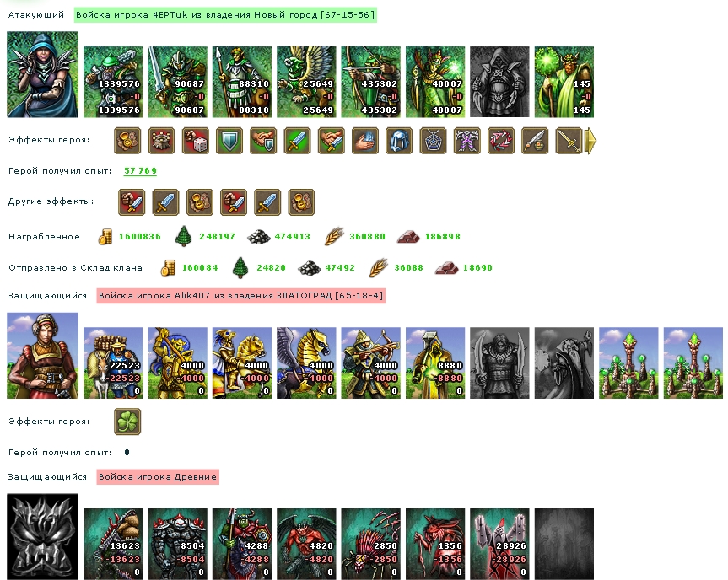Select the elf archer unit showing 435302
Viewport: 728px width, 580px height.
coord(371,82)
